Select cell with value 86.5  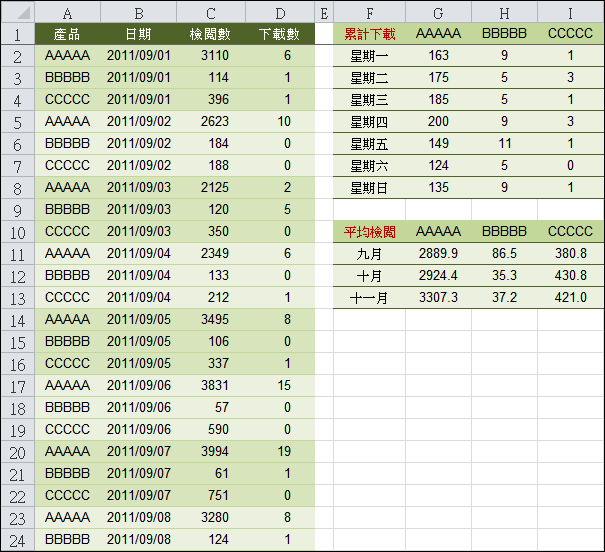coord(504,253)
